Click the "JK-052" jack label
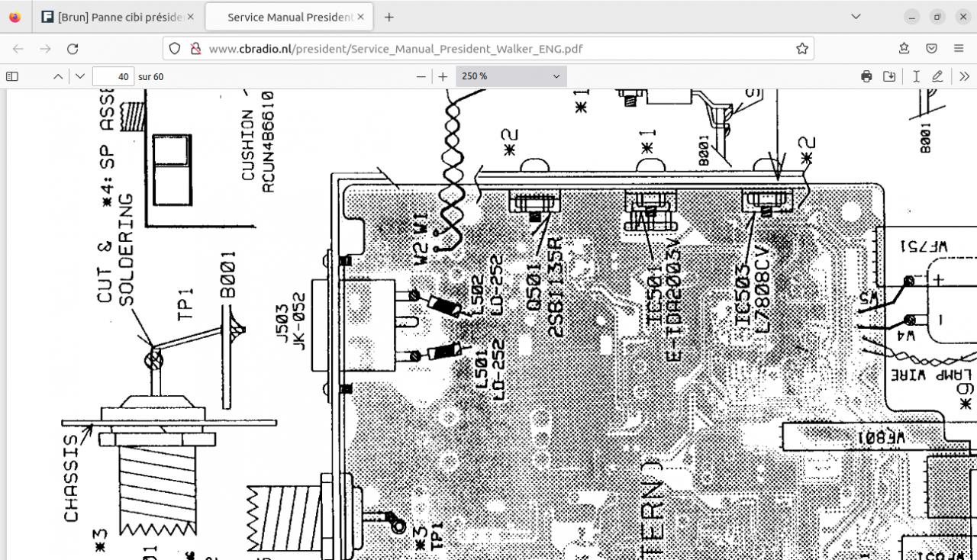The image size is (977, 560). click(300, 321)
